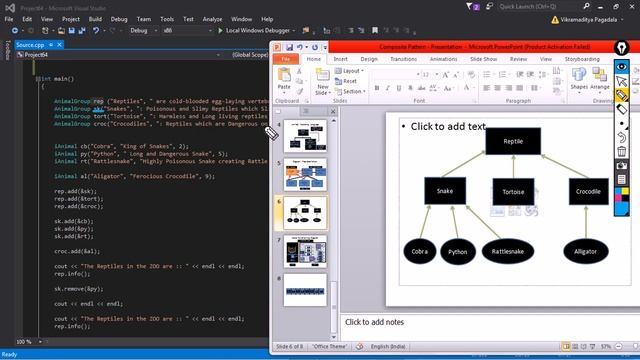Open the Slide Show ribbon tab

483,59
